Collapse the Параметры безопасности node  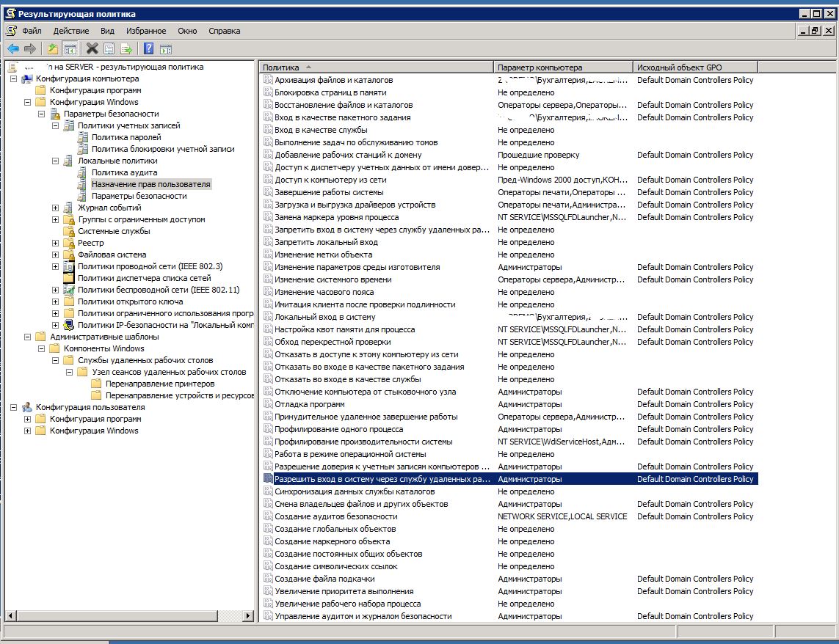click(x=41, y=114)
